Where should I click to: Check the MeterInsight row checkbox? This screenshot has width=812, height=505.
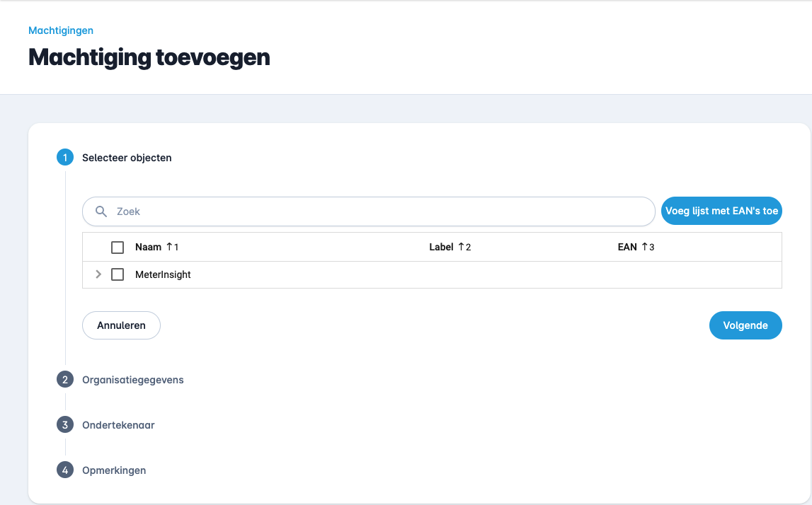pyautogui.click(x=118, y=274)
